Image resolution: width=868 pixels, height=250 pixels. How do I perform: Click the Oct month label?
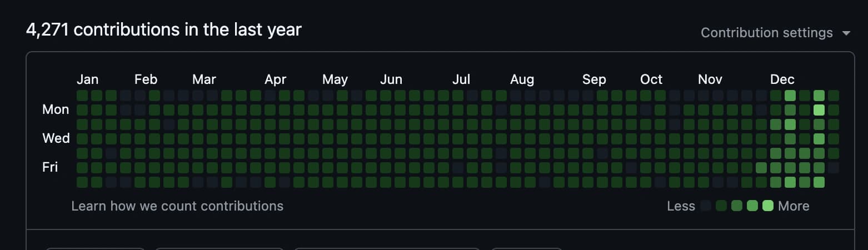[x=651, y=79]
